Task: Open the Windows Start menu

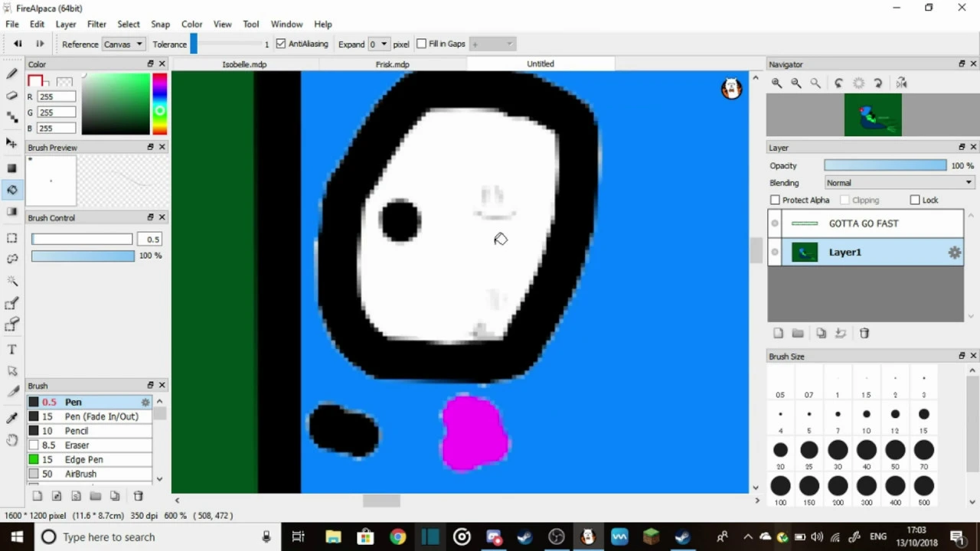Action: click(x=17, y=537)
